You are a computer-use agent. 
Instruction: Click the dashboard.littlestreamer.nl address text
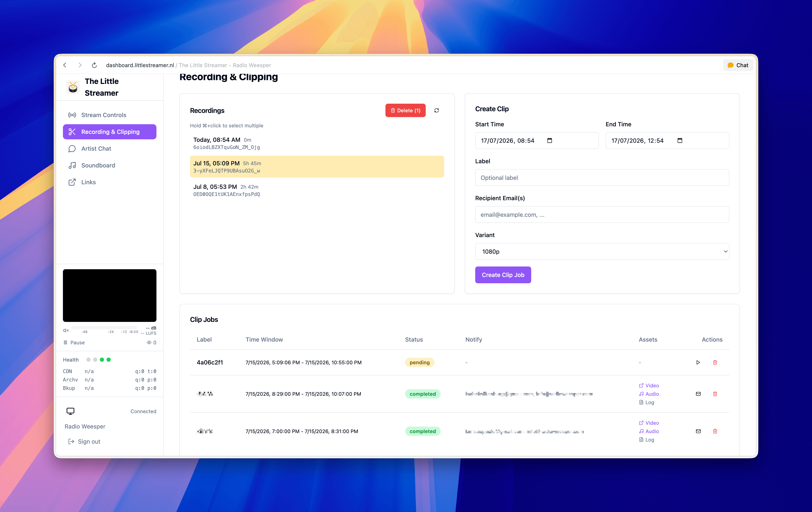(140, 65)
